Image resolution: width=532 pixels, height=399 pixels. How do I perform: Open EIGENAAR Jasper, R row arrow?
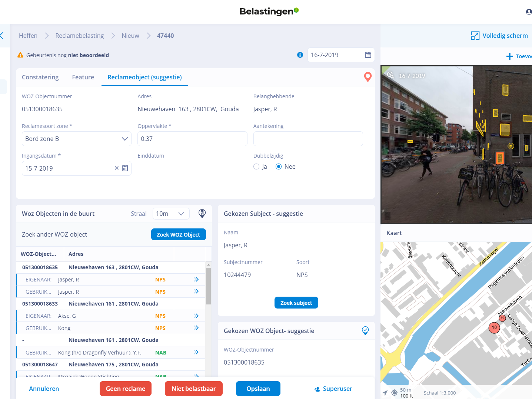point(196,279)
